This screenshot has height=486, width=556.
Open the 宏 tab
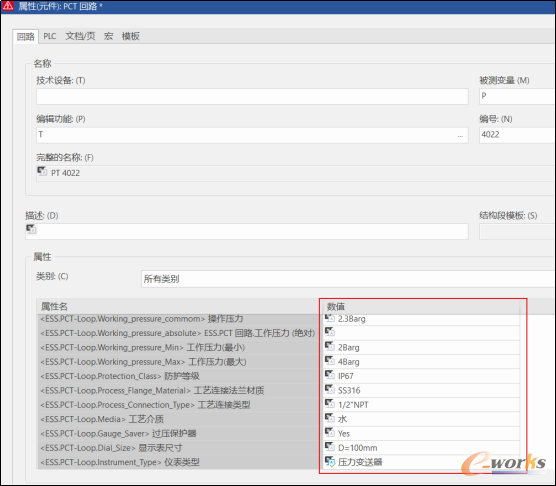point(108,36)
